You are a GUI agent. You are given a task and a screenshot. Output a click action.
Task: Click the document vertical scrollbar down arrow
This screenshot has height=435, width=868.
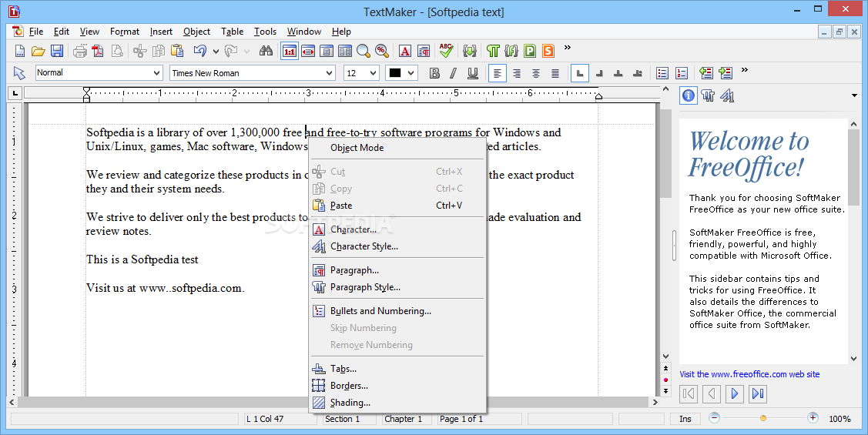[x=666, y=356]
